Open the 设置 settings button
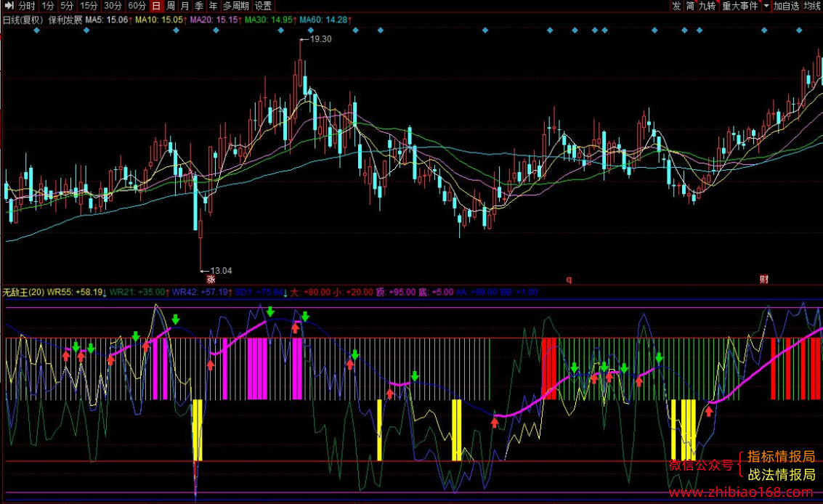This screenshot has height=504, width=823. [x=263, y=6]
